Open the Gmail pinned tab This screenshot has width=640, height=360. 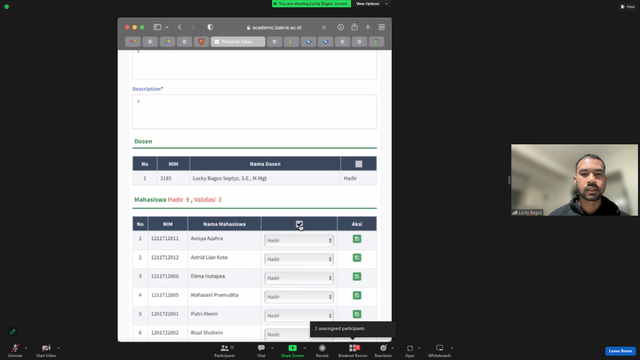(133, 42)
